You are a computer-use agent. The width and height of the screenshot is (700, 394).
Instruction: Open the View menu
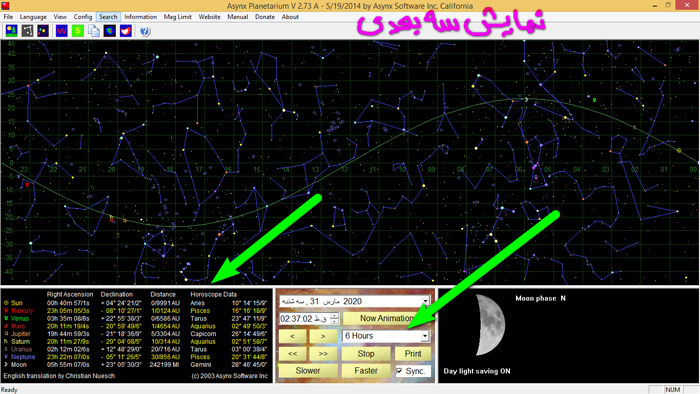(60, 17)
